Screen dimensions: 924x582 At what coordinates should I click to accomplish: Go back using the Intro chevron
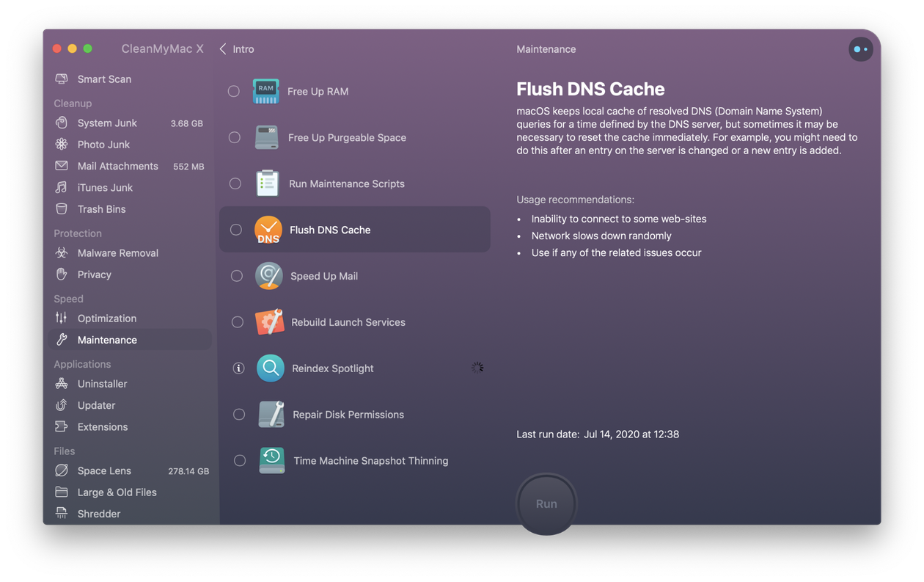click(x=223, y=49)
